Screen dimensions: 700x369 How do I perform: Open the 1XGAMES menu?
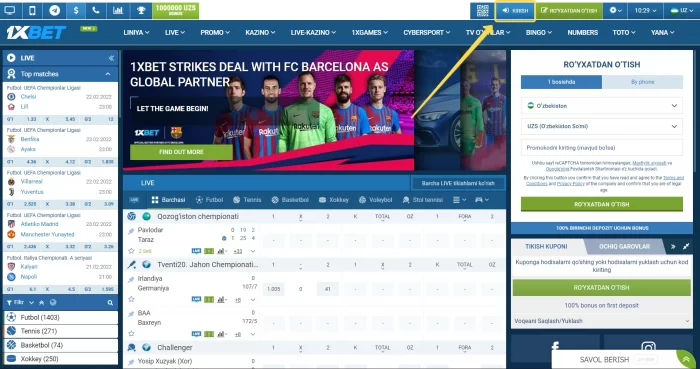(x=369, y=33)
